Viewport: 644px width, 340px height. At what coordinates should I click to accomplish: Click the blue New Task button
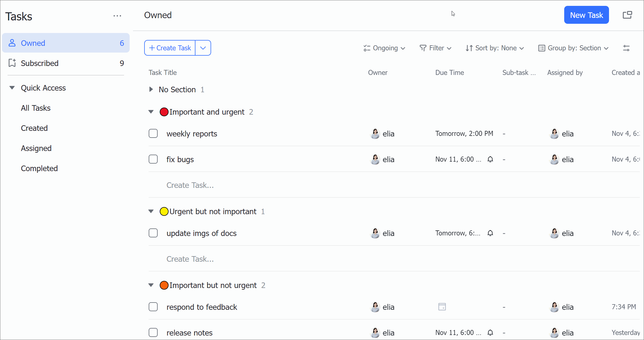[586, 15]
